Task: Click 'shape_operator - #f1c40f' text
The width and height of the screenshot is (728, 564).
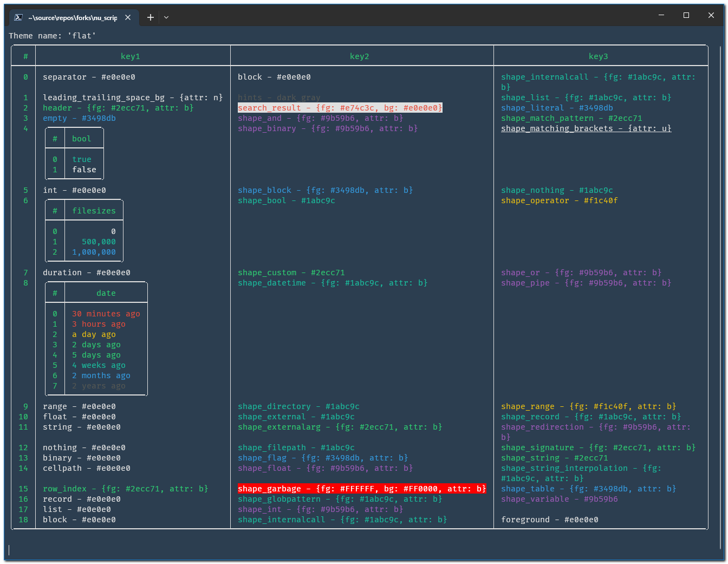Action: click(560, 200)
